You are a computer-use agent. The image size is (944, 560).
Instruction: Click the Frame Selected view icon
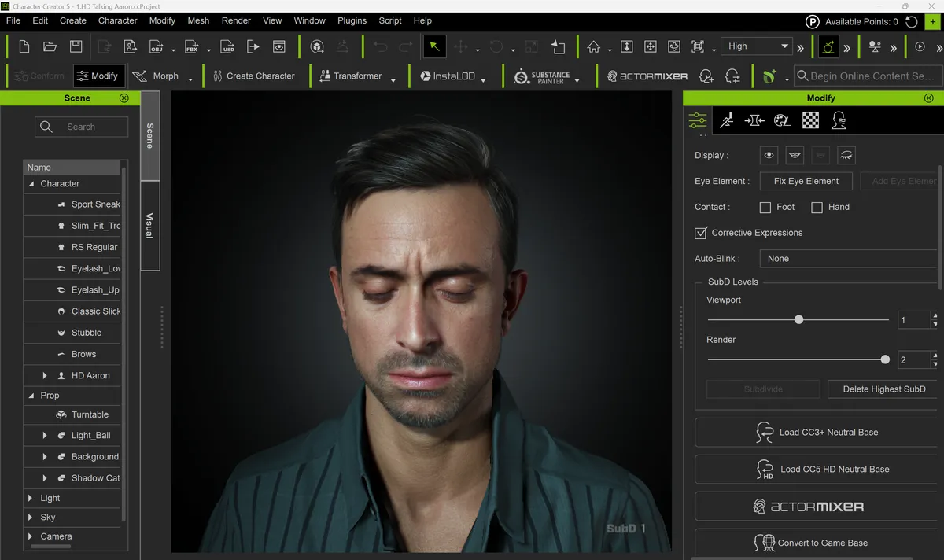698,46
